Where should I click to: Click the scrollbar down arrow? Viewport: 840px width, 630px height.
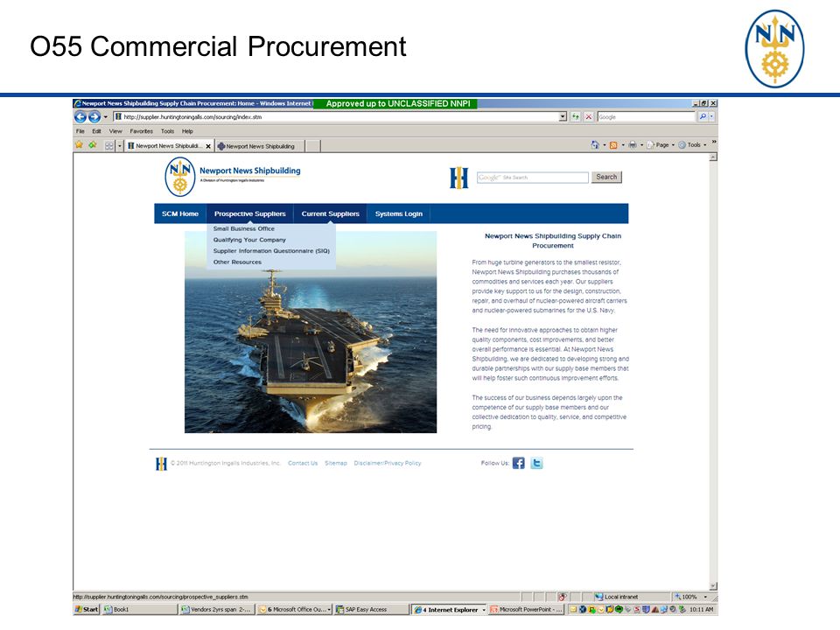[713, 586]
